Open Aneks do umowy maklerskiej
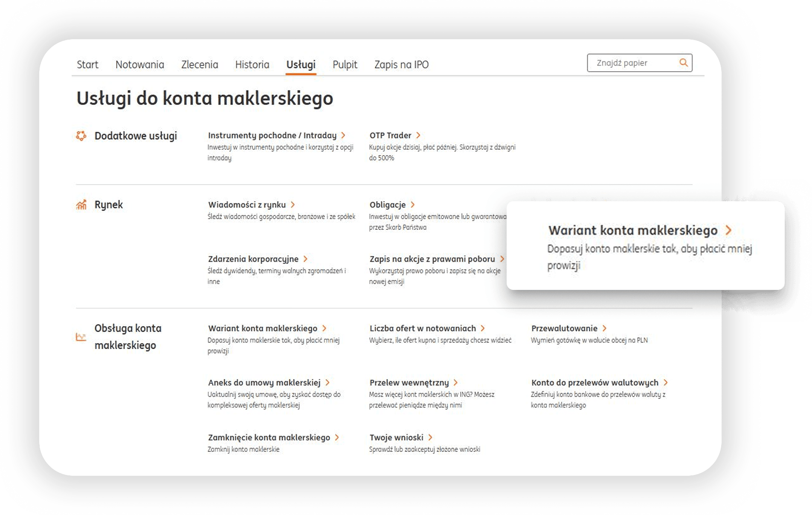The width and height of the screenshot is (812, 515). (264, 382)
